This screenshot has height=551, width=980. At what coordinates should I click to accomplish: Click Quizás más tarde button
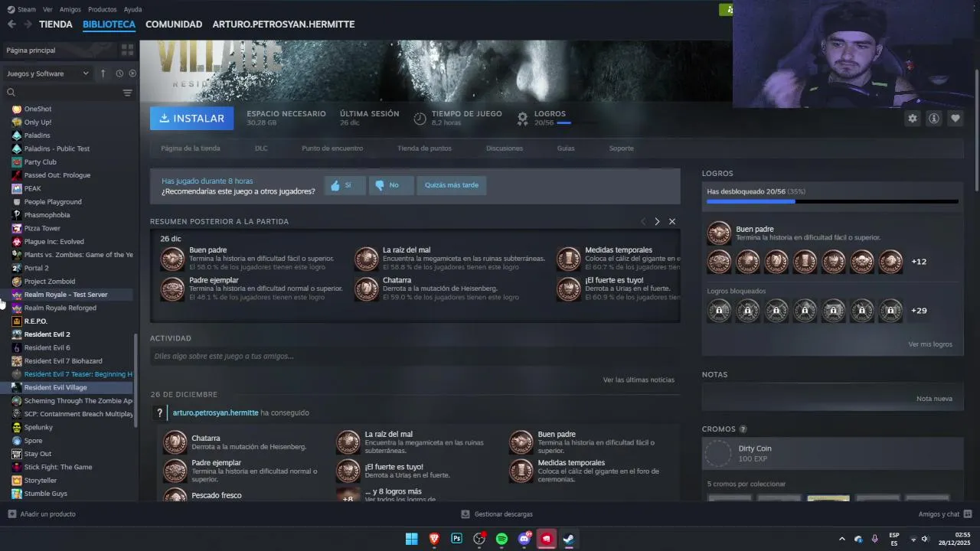452,185
